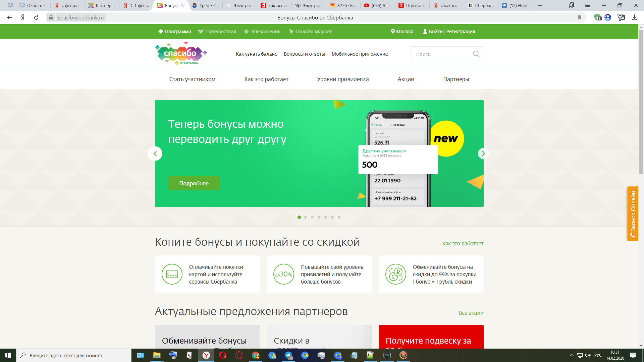Open the 'Вопросы и ответы' link
This screenshot has width=644, height=362.
pyautogui.click(x=304, y=54)
